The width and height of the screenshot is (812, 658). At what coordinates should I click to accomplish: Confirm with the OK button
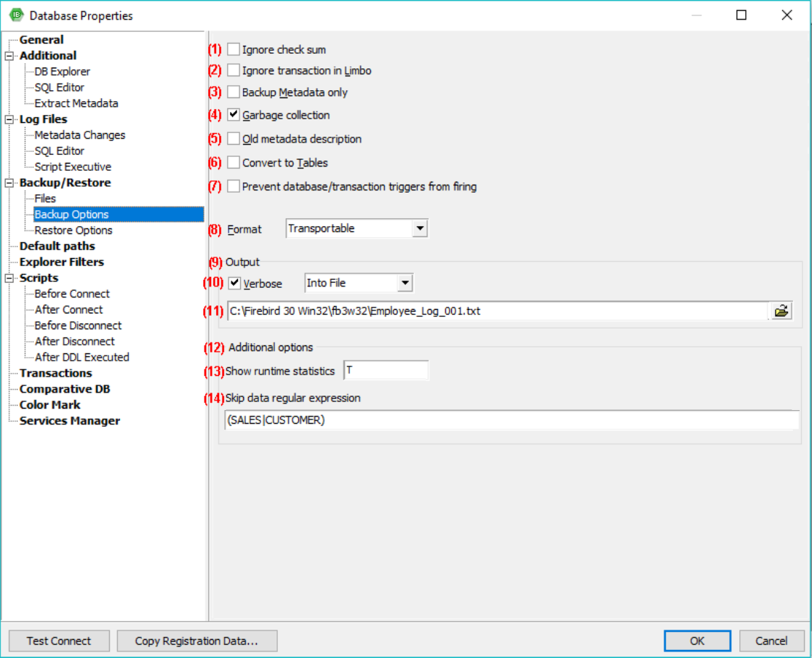(697, 641)
